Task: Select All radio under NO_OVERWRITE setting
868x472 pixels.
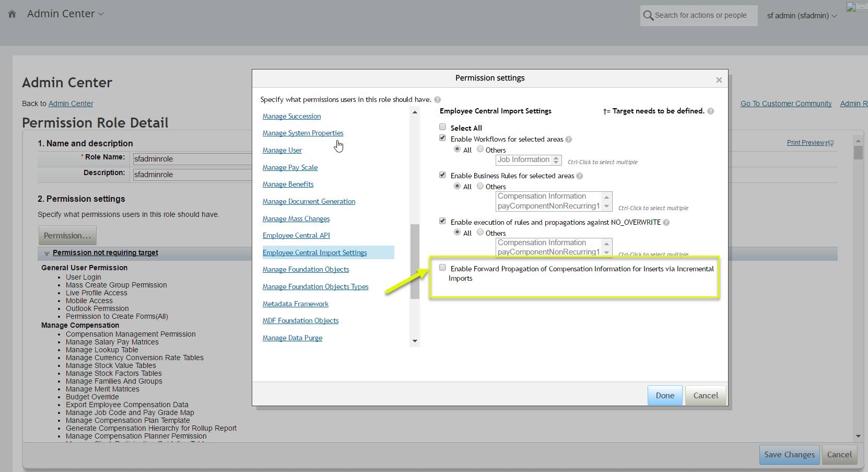Action: (458, 232)
